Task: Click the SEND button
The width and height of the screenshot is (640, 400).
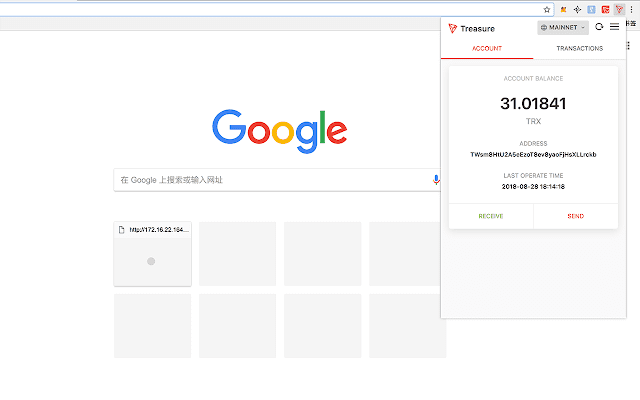Action: click(x=576, y=216)
